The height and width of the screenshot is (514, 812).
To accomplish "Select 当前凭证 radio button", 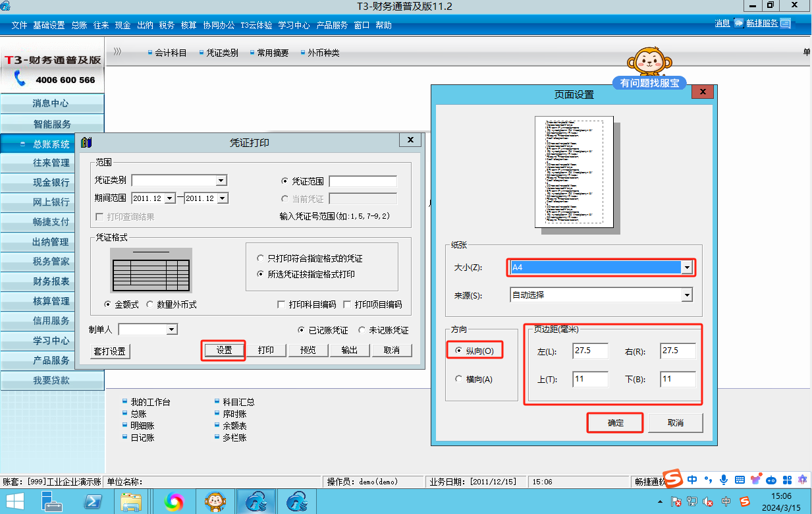I will pyautogui.click(x=284, y=198).
